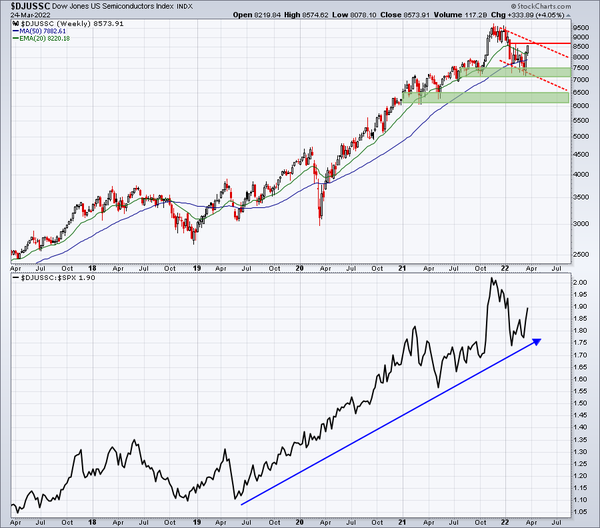
Task: Click the 9500 price axis label
Action: pos(580,28)
